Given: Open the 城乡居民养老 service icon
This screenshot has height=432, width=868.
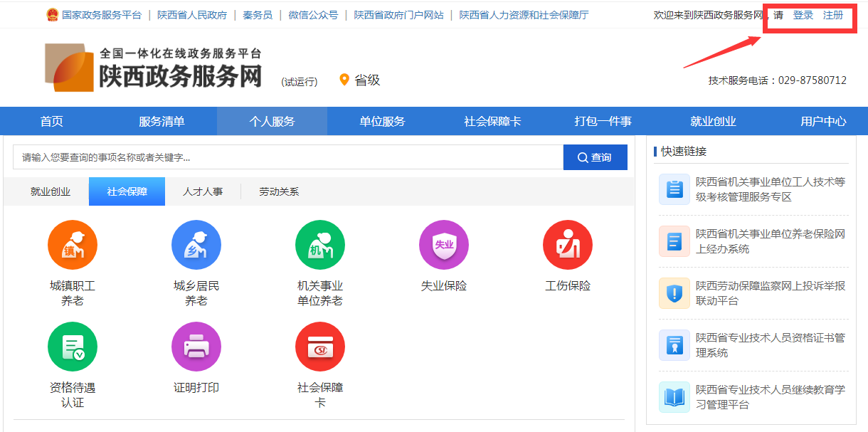Looking at the screenshot, I should point(196,244).
